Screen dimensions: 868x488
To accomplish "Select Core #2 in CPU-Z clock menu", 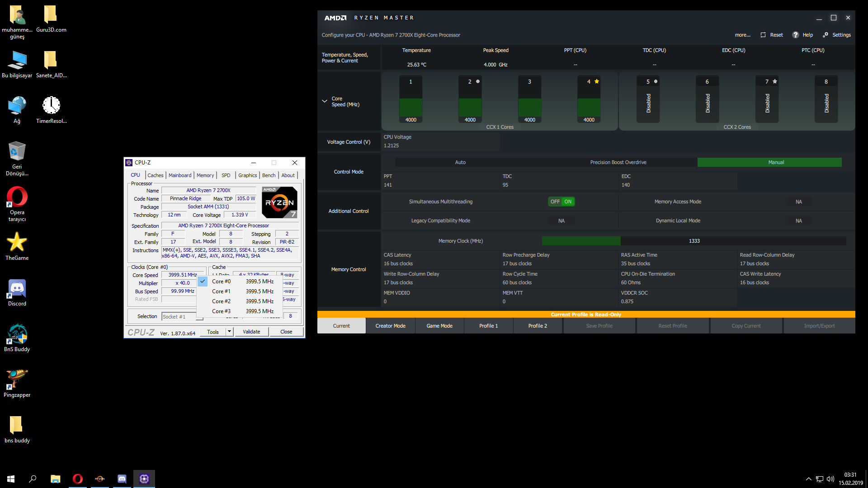I will pos(240,301).
